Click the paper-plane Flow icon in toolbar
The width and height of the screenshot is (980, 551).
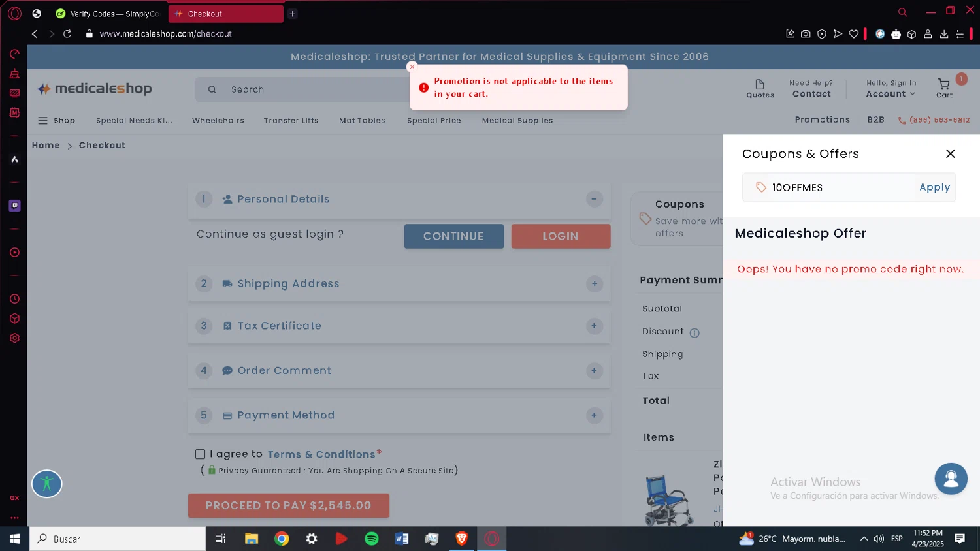(838, 34)
